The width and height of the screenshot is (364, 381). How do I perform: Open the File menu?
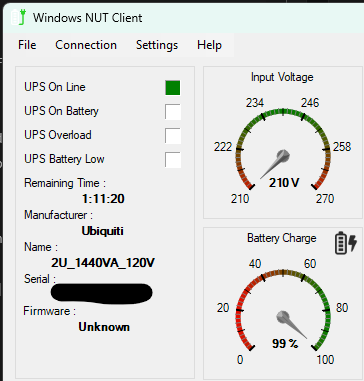point(27,45)
